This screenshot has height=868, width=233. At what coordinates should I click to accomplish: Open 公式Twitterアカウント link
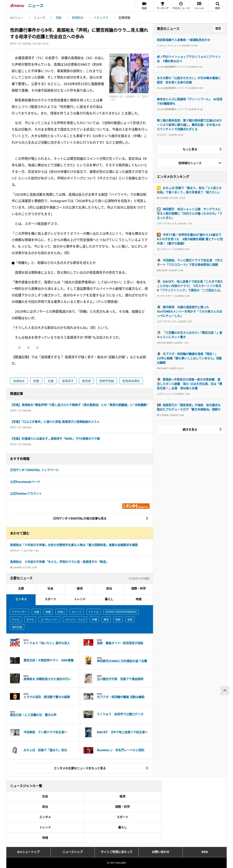[x=26, y=494]
